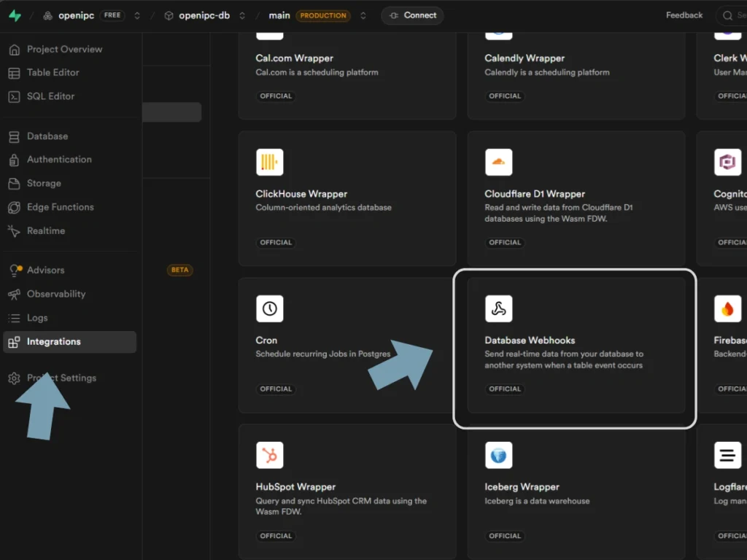Click the Advisors lightbulb icon
The width and height of the screenshot is (747, 560).
pyautogui.click(x=15, y=271)
